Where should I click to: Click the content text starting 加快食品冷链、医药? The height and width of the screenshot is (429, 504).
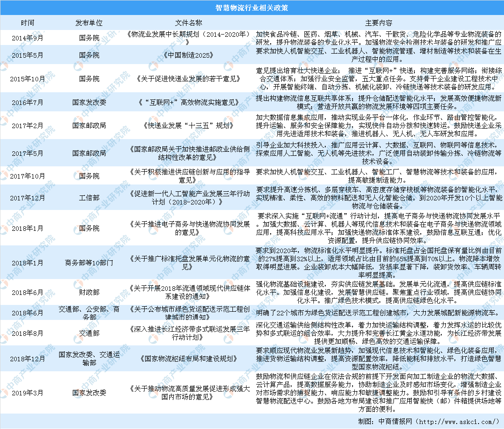coord(378,38)
